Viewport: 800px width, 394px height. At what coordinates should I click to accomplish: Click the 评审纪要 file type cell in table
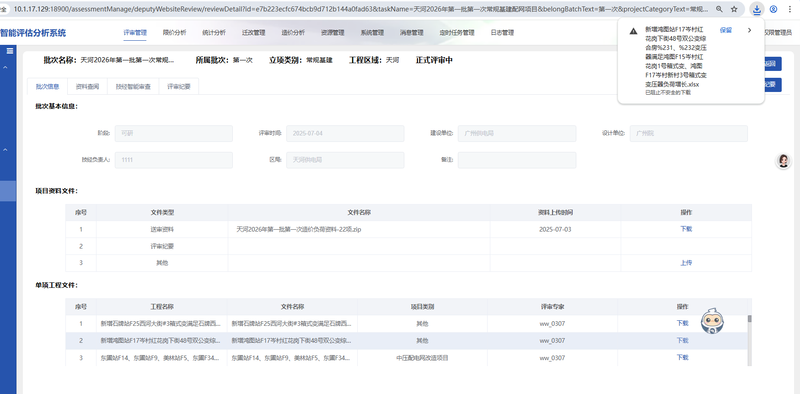coord(162,246)
